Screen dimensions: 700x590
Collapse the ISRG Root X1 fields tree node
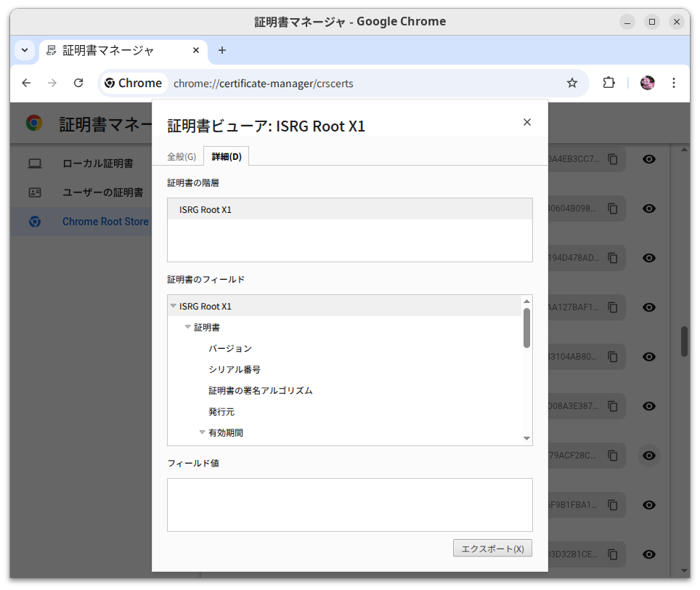(174, 306)
